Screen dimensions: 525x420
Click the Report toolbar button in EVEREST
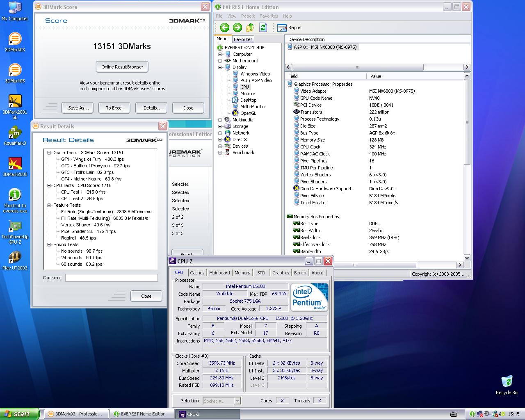click(x=290, y=27)
